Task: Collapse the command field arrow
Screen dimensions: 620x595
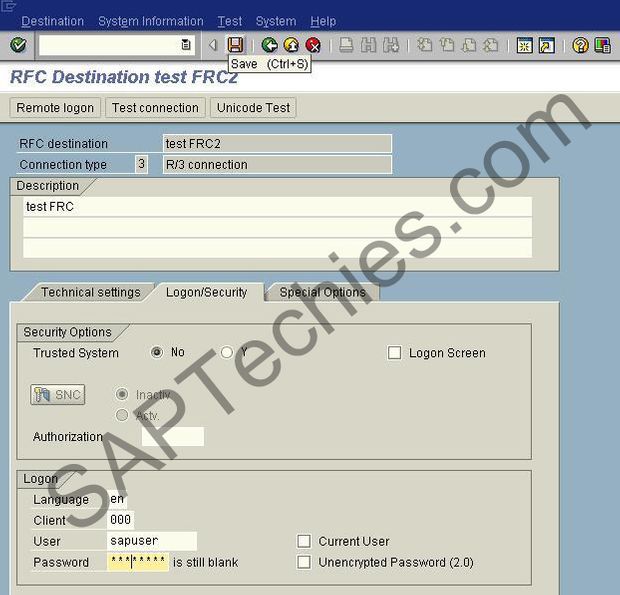Action: (213, 45)
